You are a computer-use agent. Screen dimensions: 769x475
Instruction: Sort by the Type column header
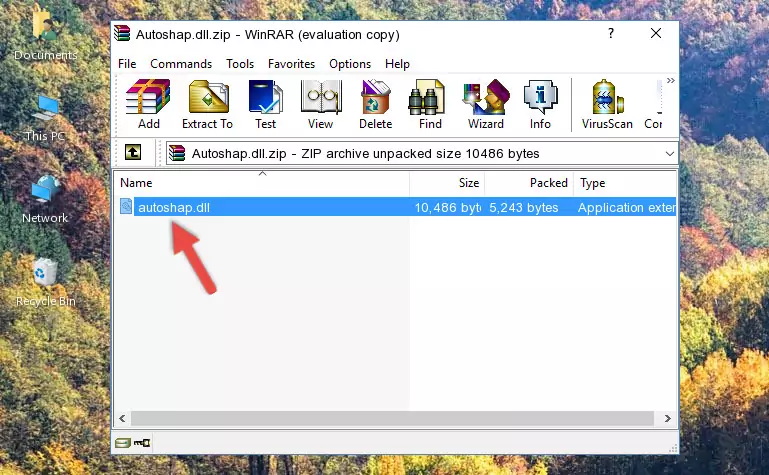point(625,183)
